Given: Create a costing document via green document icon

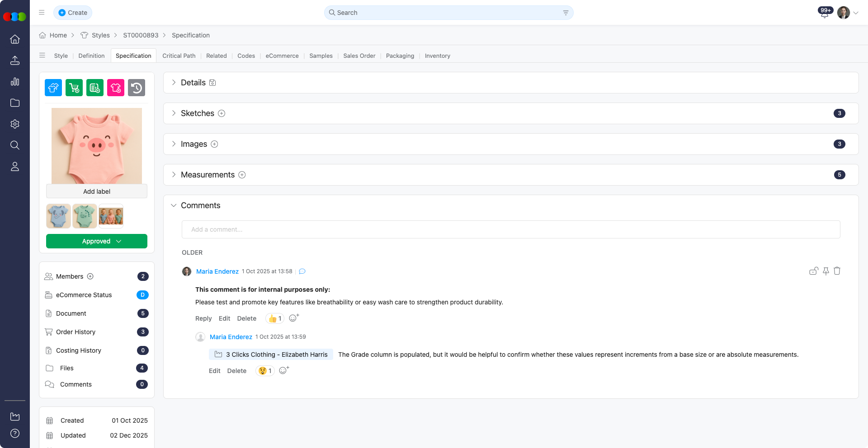Looking at the screenshot, I should click(94, 88).
